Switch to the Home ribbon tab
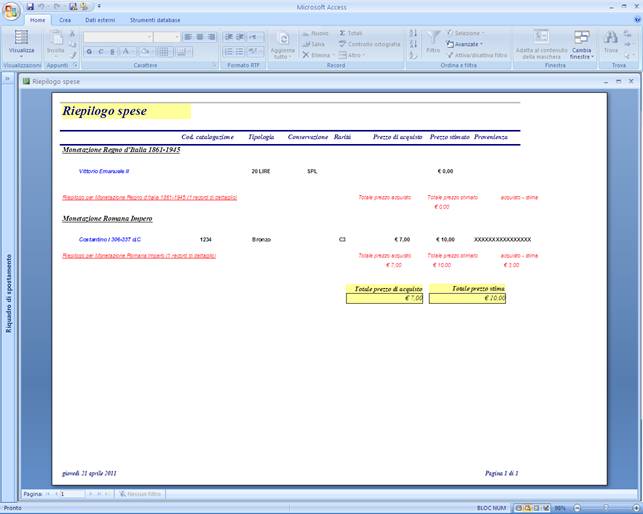This screenshot has height=514, width=643. 37,20
